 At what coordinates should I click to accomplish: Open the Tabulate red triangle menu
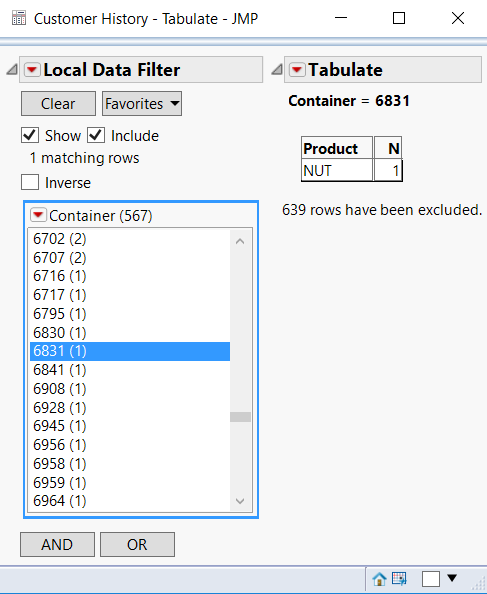pos(297,70)
